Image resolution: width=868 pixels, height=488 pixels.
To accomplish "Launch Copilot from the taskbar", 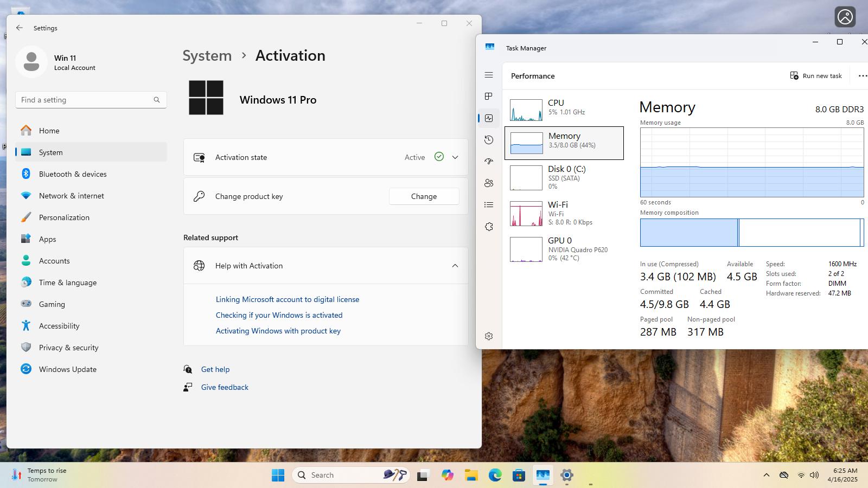I will [x=447, y=475].
